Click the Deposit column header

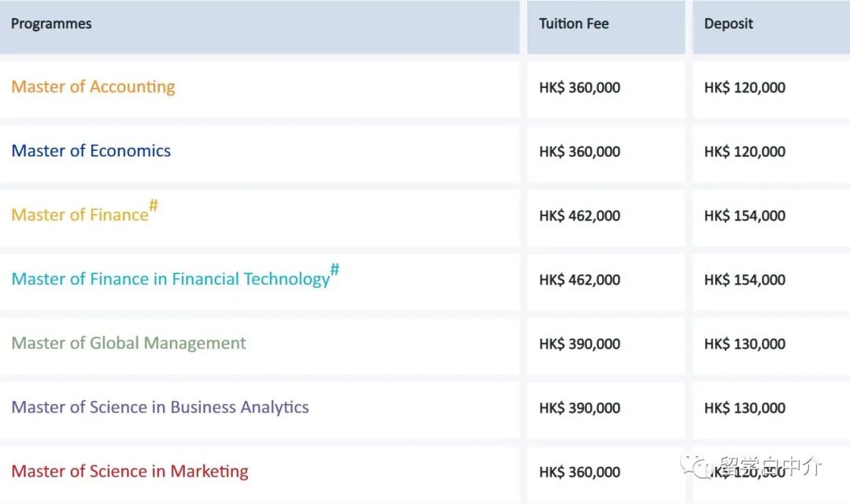tap(729, 24)
